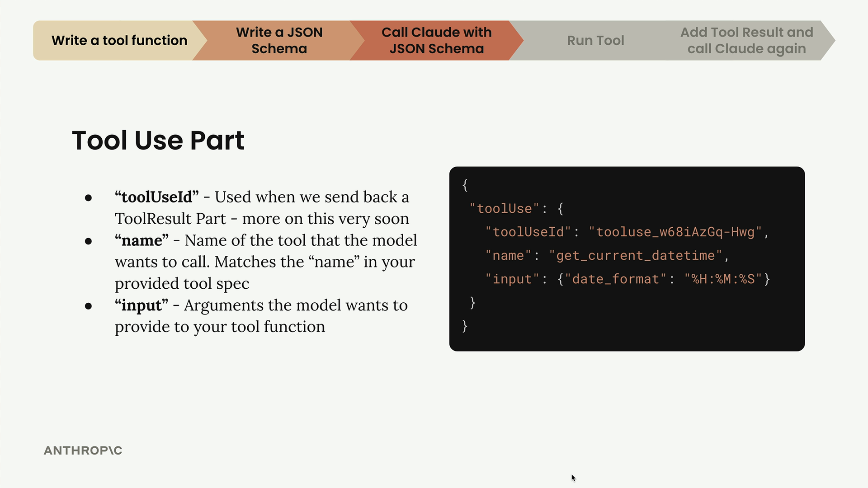Select the 'Run Tool' step
Image resolution: width=868 pixels, height=488 pixels.
pyautogui.click(x=595, y=41)
